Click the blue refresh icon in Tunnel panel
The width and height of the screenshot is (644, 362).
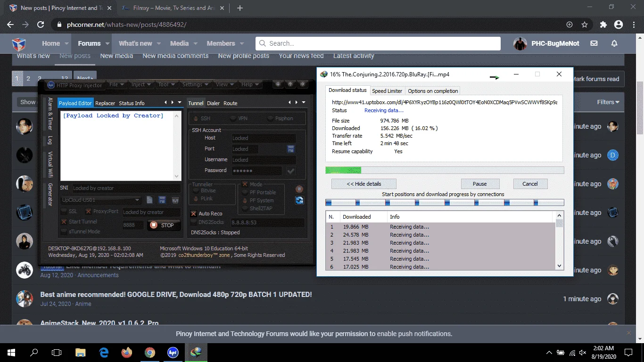coord(299,200)
